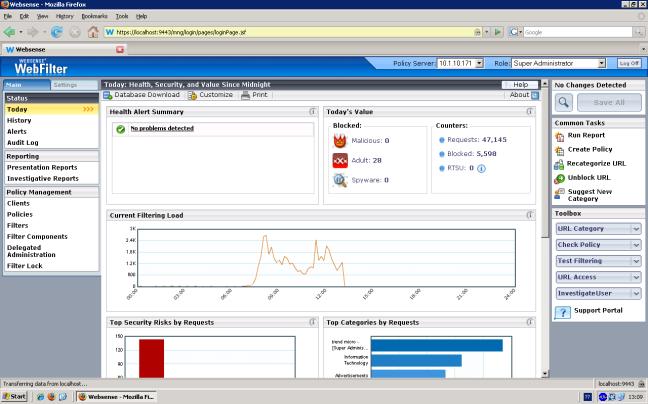The width and height of the screenshot is (648, 404).
Task: Click the Create Policy icon
Action: [559, 150]
